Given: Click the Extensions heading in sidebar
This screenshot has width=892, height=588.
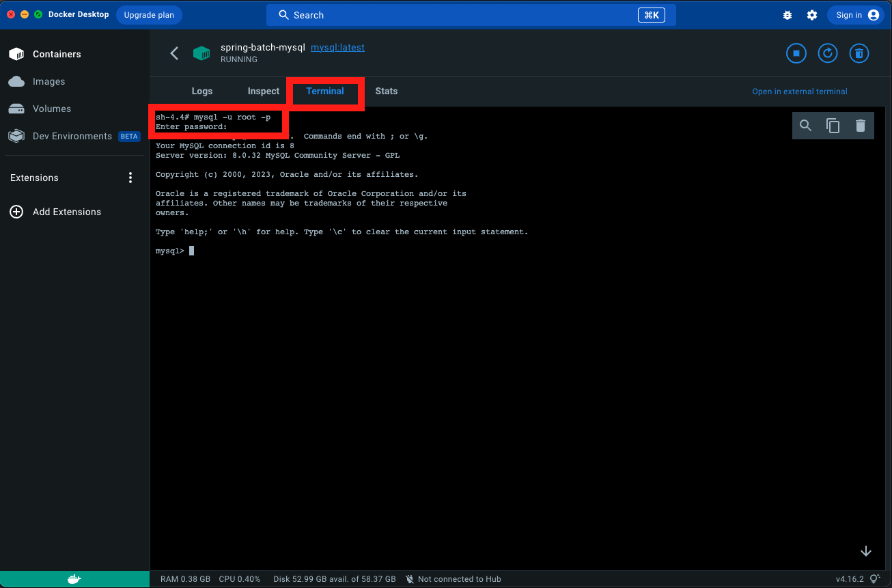Looking at the screenshot, I should (34, 178).
